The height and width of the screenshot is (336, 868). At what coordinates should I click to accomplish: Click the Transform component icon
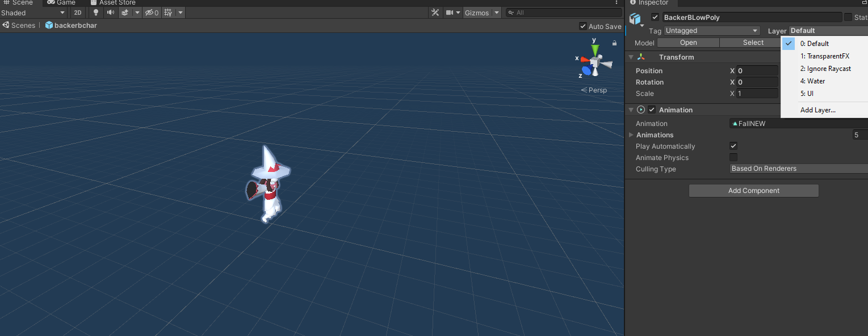(x=641, y=57)
